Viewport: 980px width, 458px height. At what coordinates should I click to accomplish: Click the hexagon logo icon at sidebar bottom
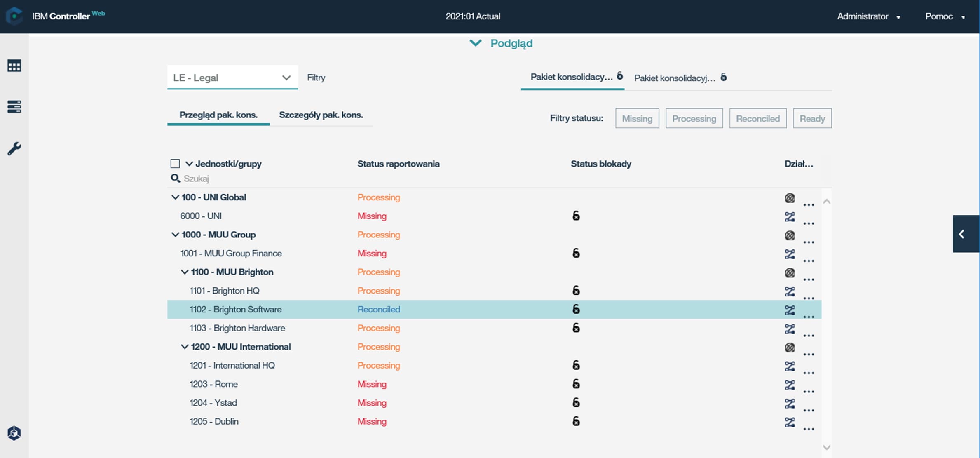pos(14,433)
